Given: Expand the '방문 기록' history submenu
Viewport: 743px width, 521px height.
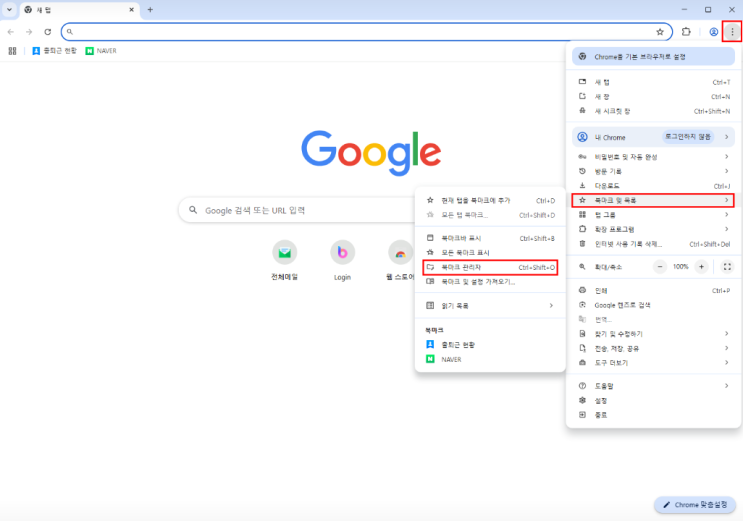Looking at the screenshot, I should coord(653,171).
